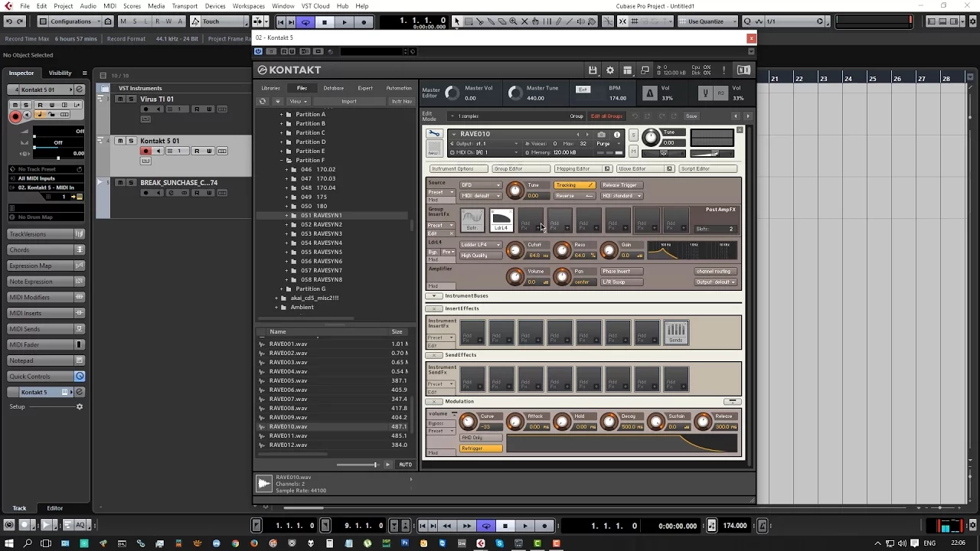Expand the Instrument Buses section
This screenshot has width=980, height=551.
point(435,296)
